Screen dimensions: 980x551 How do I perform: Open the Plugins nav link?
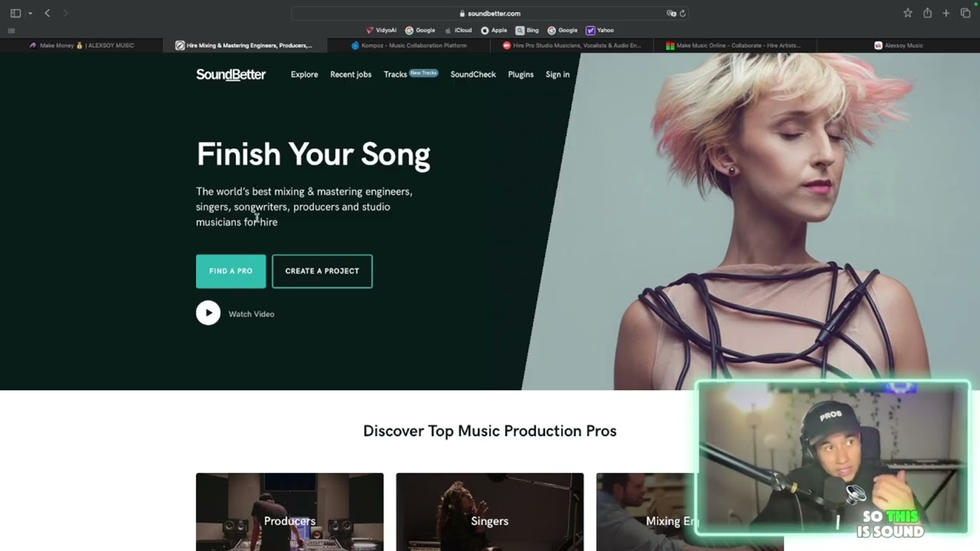521,74
